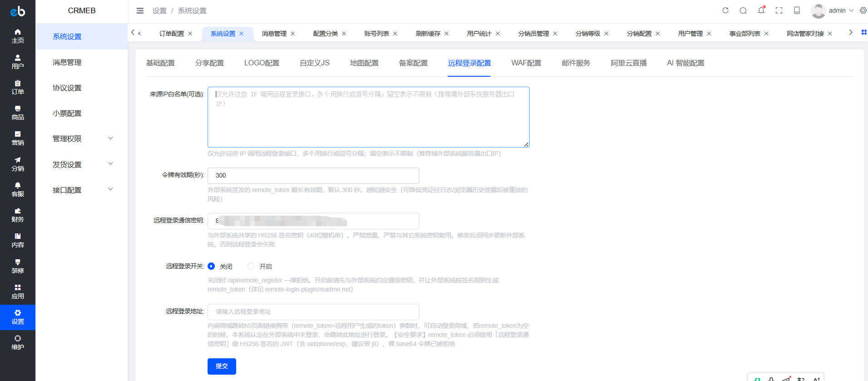Open 小票配置 in the side menu
This screenshot has width=868, height=381.
click(x=82, y=113)
